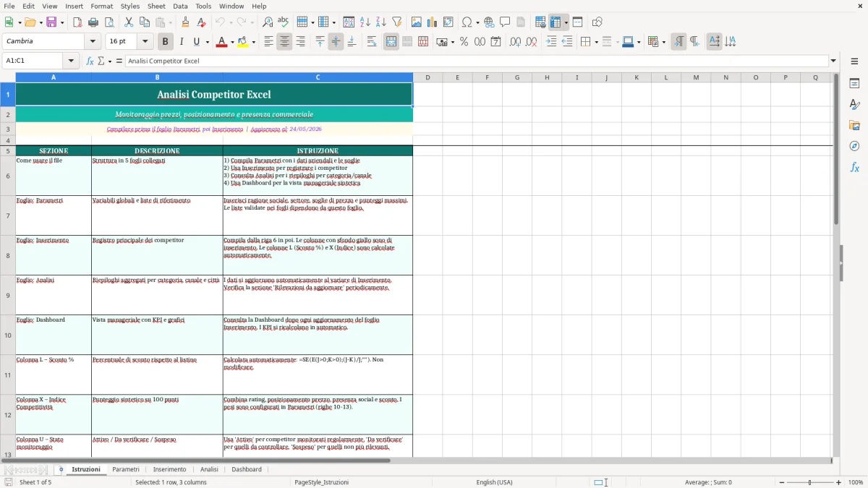Apply red font color
The height and width of the screenshot is (488, 868).
(221, 42)
